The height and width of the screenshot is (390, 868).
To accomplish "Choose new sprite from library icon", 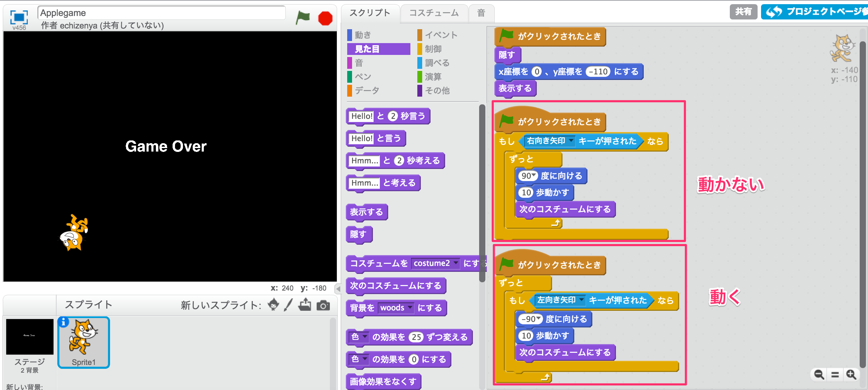I will click(x=274, y=305).
